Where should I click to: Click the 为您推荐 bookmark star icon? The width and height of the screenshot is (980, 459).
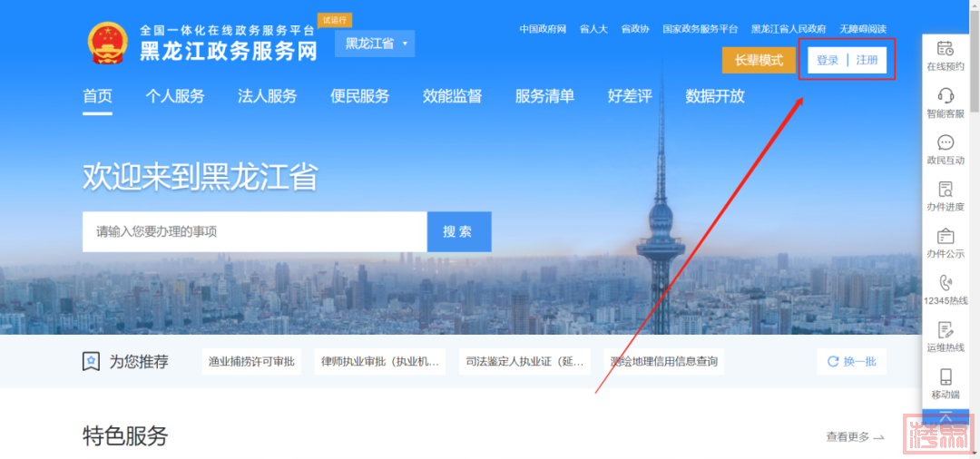click(92, 362)
